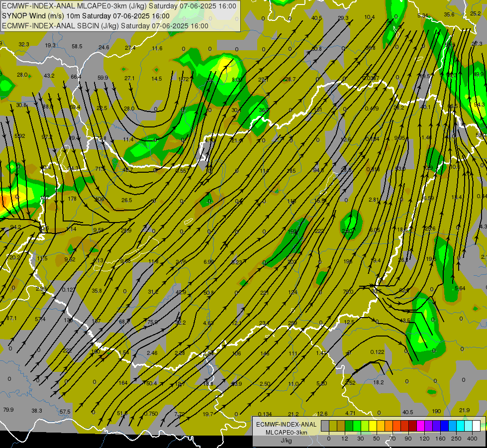Select the pure blue legend swatch

click(x=444, y=426)
